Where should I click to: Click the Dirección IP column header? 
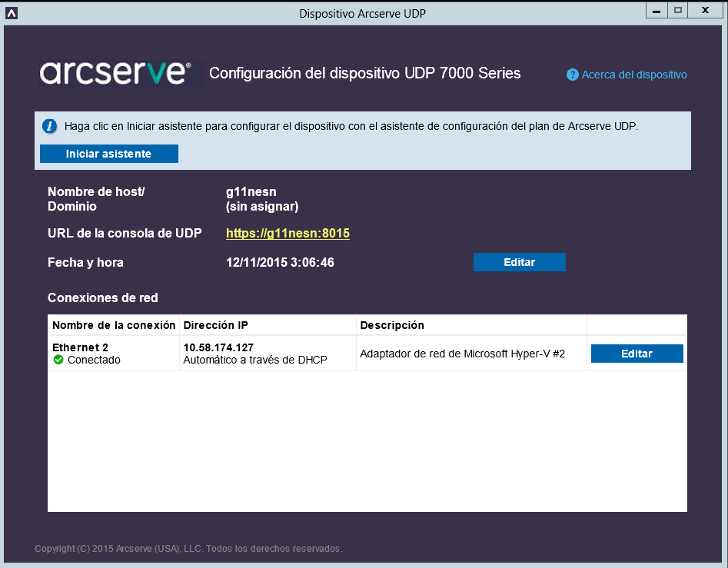point(268,325)
